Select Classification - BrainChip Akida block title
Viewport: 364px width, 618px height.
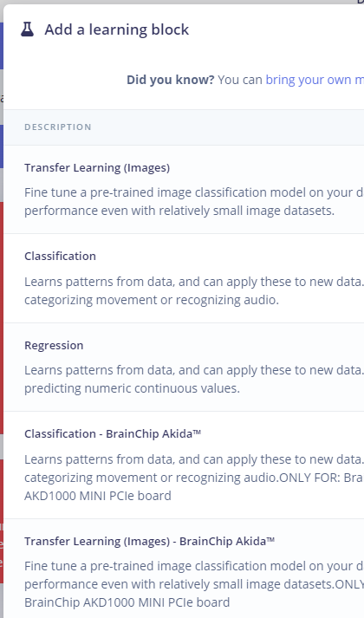point(113,434)
